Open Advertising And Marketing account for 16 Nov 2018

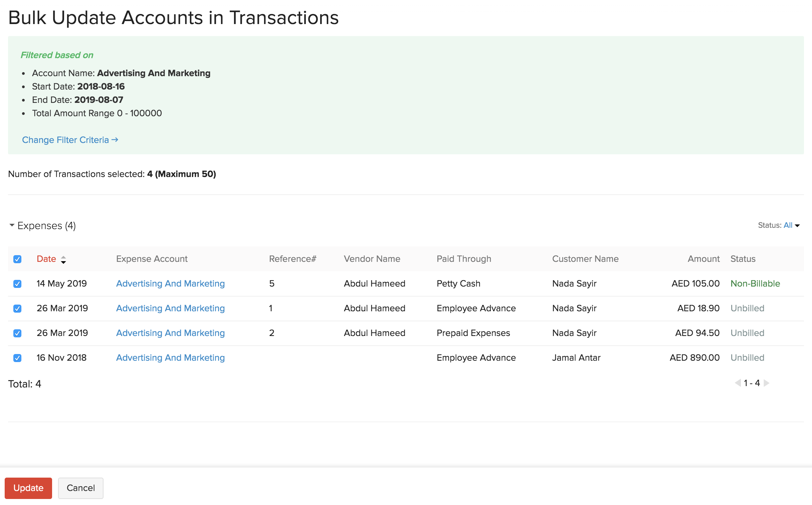tap(170, 358)
